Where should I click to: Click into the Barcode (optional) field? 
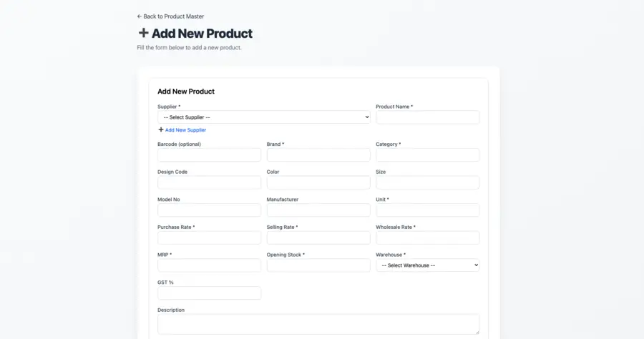click(x=209, y=155)
